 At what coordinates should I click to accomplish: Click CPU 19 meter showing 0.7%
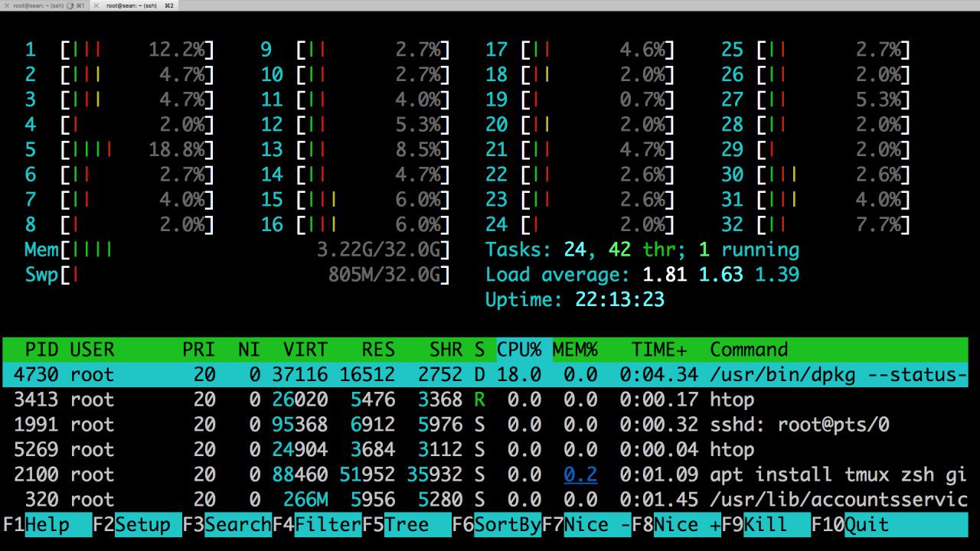pos(580,99)
